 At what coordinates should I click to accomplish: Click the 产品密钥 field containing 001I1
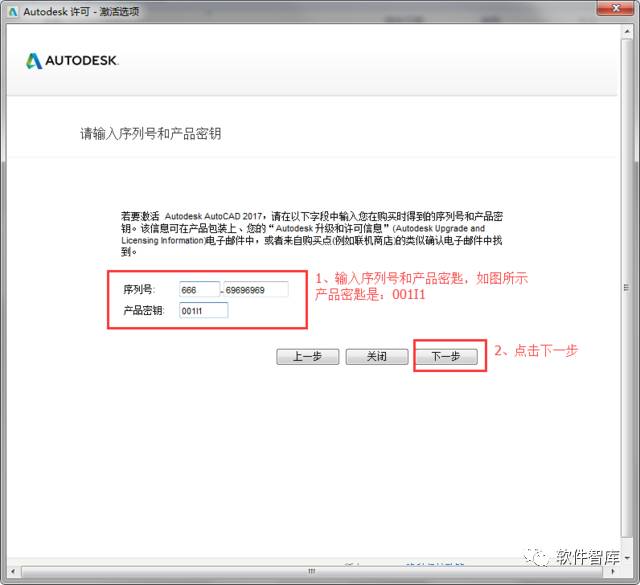(203, 311)
